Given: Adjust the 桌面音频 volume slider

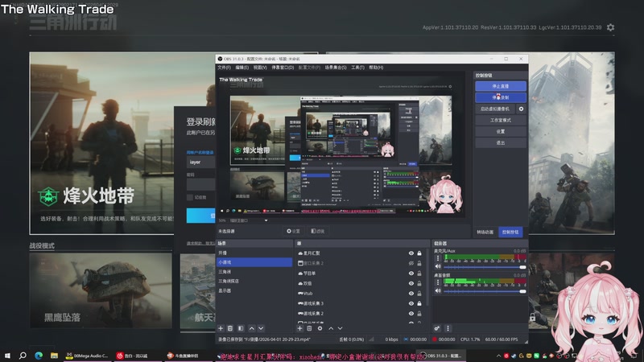Looking at the screenshot, I should tap(485, 291).
